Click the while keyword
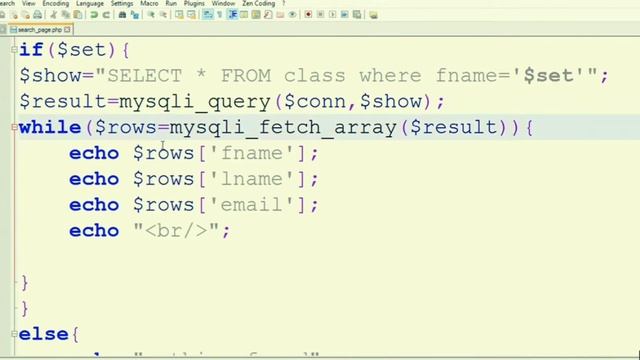This screenshot has height=360, width=640. point(50,127)
